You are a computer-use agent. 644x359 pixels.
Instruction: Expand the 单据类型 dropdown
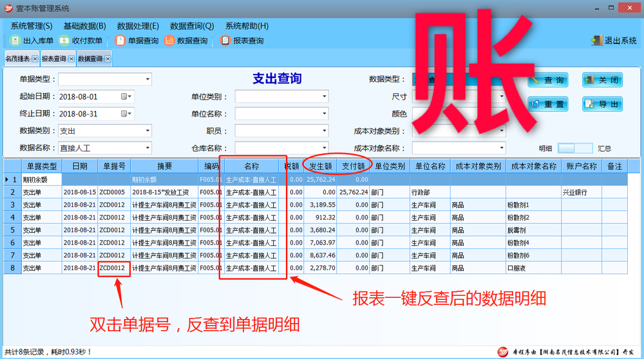point(147,79)
